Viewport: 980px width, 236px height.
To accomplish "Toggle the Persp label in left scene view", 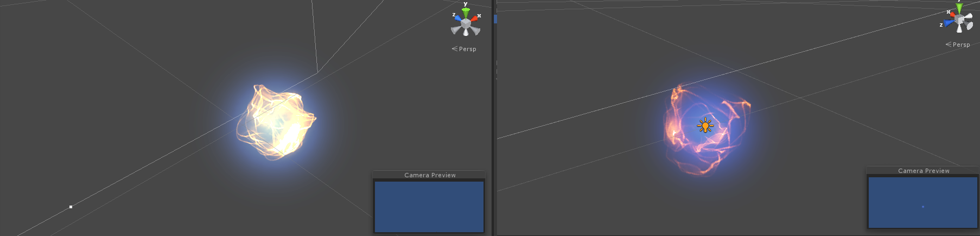I will point(464,49).
